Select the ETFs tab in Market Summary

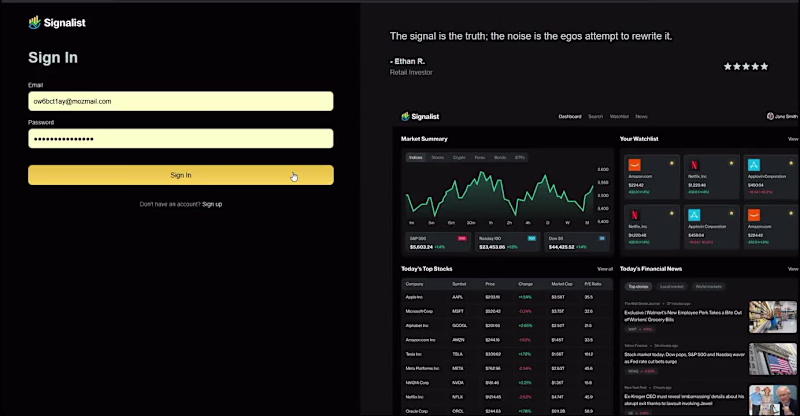519,157
